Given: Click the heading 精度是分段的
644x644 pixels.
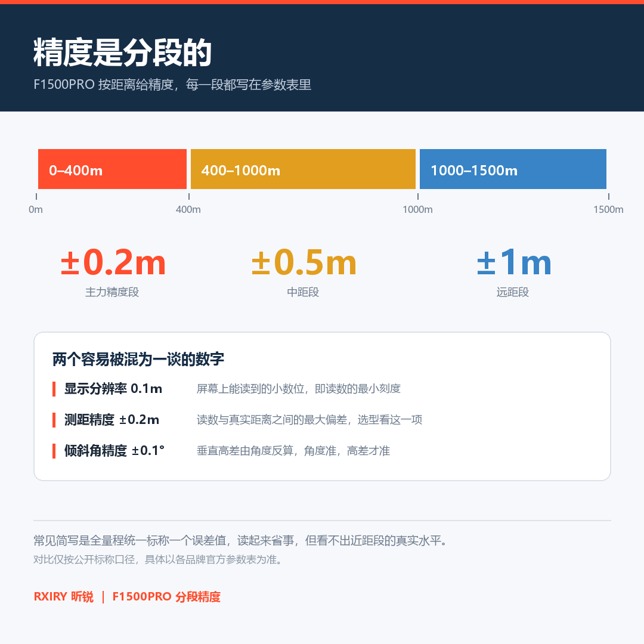Looking at the screenshot, I should [x=122, y=52].
